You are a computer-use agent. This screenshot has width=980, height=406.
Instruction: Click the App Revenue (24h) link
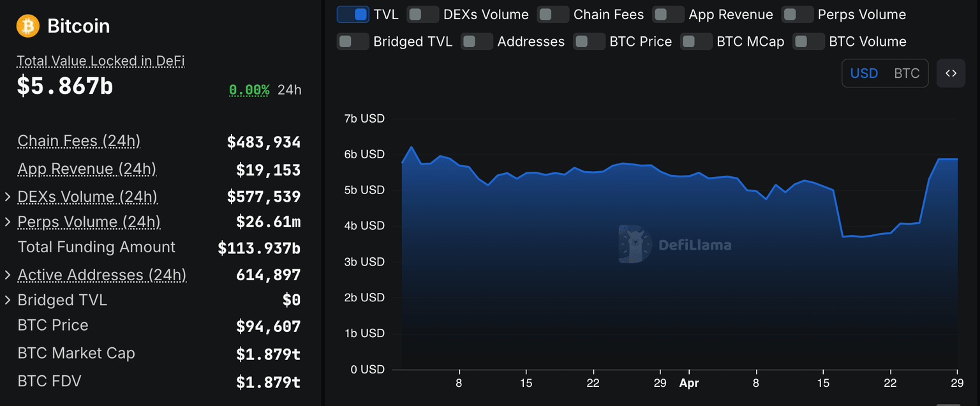click(87, 169)
